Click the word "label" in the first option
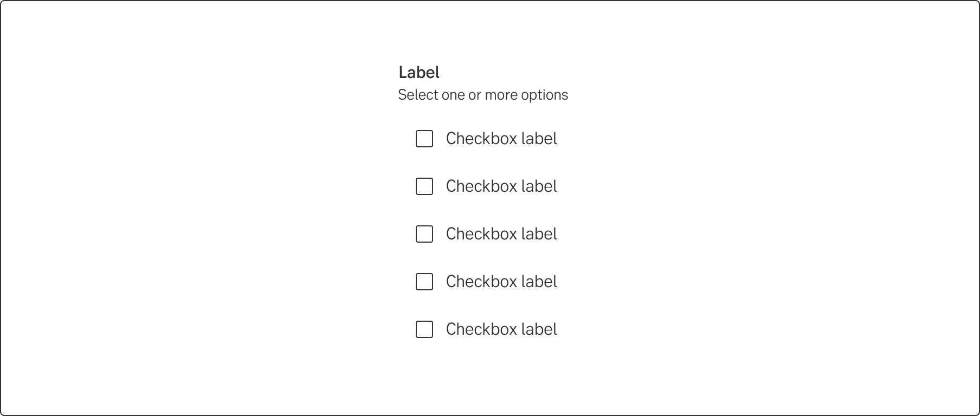The width and height of the screenshot is (980, 416). click(x=539, y=139)
